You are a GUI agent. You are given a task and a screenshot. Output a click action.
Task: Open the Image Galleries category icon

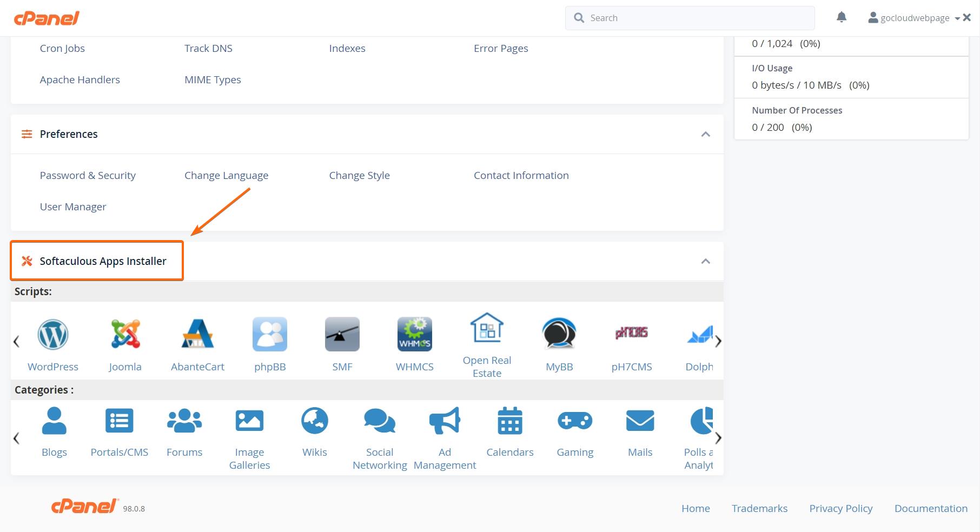pos(249,421)
